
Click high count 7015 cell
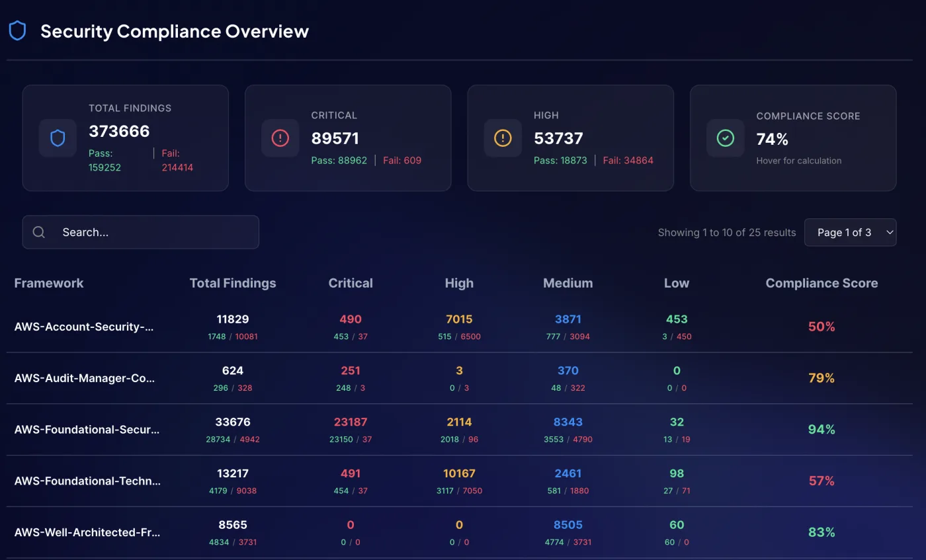[459, 319]
